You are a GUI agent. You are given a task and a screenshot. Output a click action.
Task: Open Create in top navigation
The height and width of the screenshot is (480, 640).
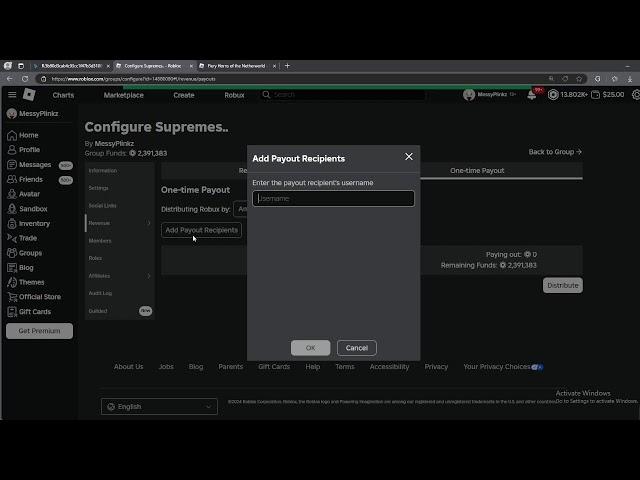tap(184, 95)
